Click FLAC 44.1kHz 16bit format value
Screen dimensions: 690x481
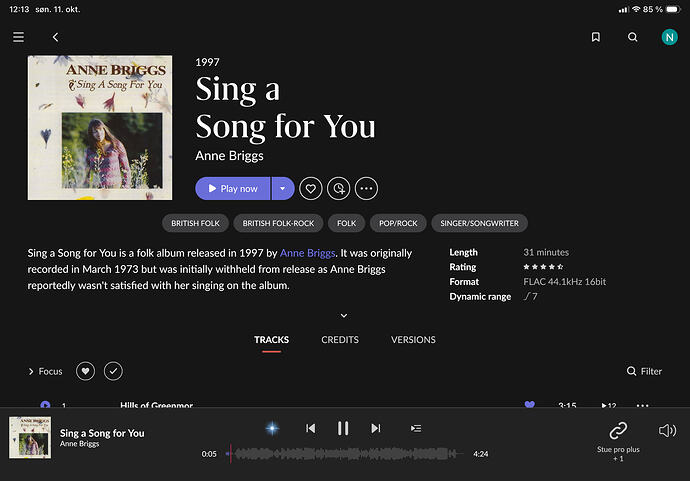(565, 282)
